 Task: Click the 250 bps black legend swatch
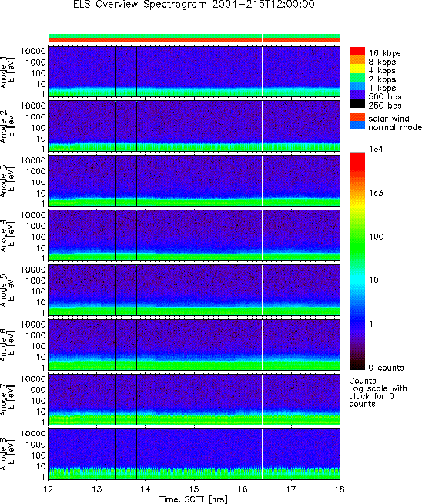357,103
